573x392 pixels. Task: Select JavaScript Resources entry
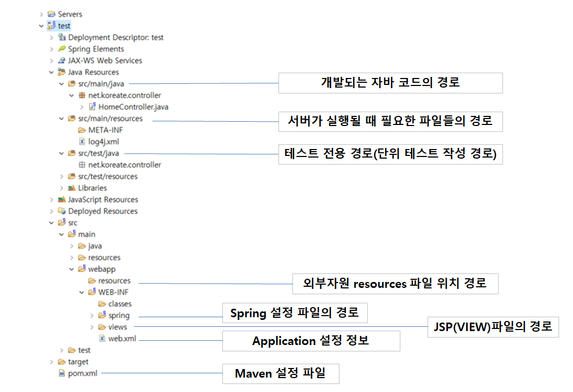click(103, 200)
